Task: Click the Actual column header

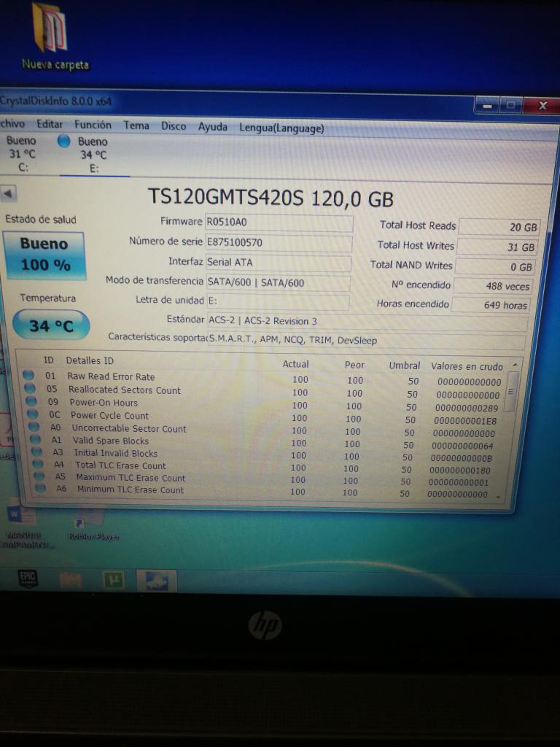Action: (x=296, y=364)
